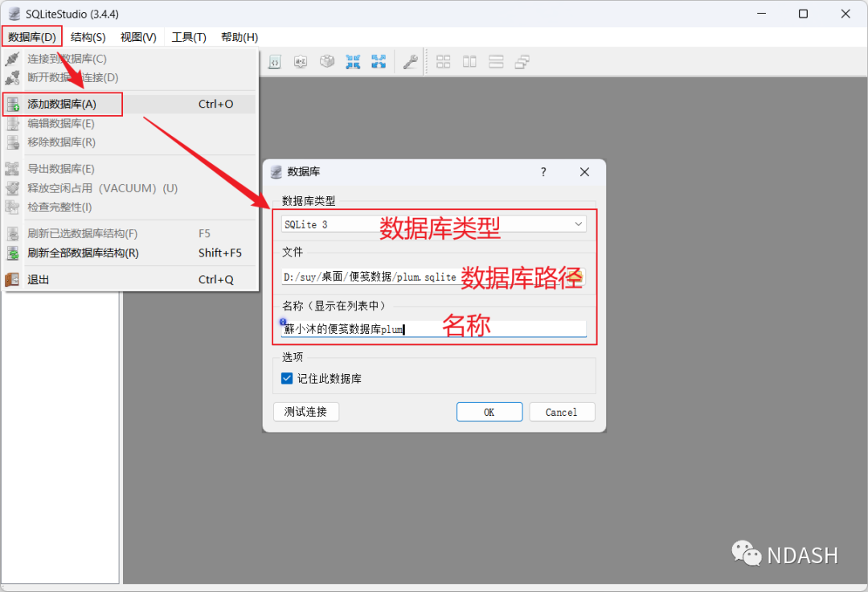Select the 移除数据库(R) menu entry

tap(129, 142)
